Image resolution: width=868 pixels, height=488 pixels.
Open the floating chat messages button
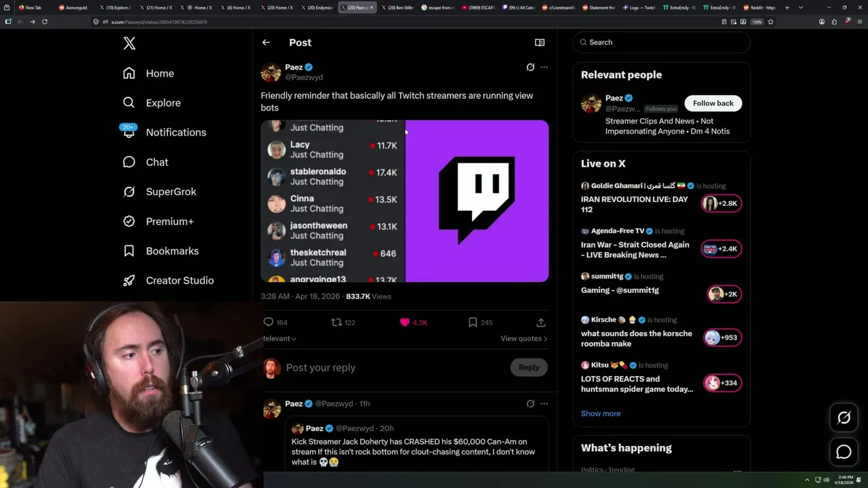pyautogui.click(x=844, y=451)
